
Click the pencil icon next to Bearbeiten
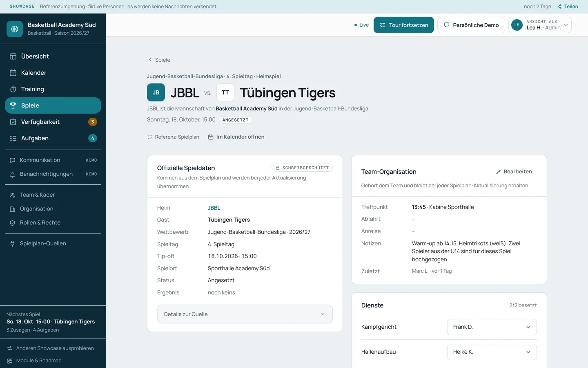499,172
